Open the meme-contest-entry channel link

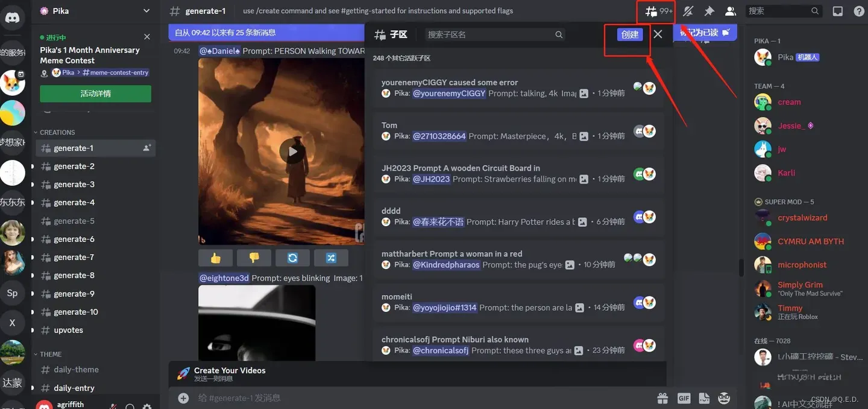point(116,72)
